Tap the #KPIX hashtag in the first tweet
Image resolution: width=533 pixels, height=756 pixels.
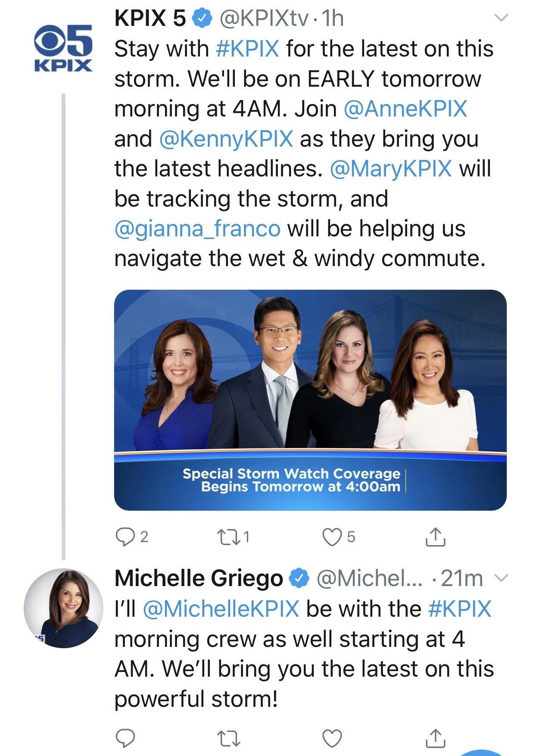(x=247, y=48)
